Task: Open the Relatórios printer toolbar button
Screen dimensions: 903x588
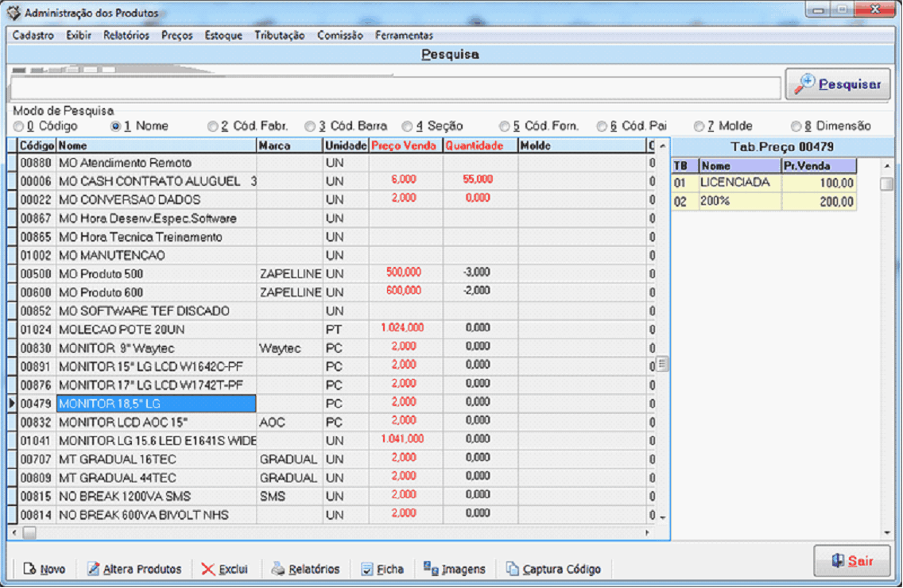Action: click(x=305, y=569)
